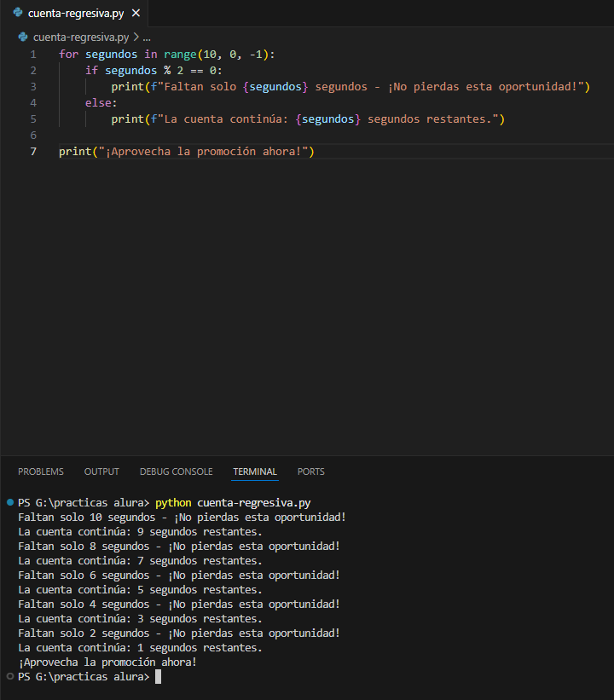The height and width of the screenshot is (700, 614).
Task: Click 'range' in the for loop line
Action: (x=180, y=55)
